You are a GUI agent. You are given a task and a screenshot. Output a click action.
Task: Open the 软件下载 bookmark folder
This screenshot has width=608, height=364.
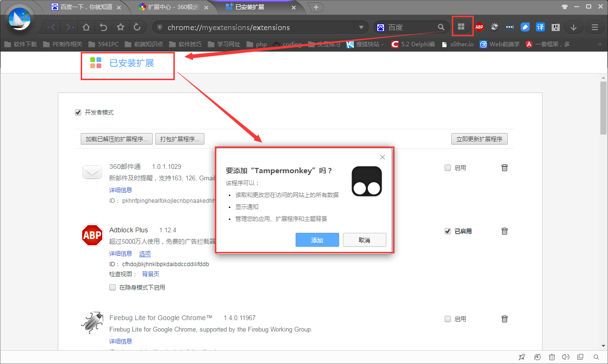point(21,44)
